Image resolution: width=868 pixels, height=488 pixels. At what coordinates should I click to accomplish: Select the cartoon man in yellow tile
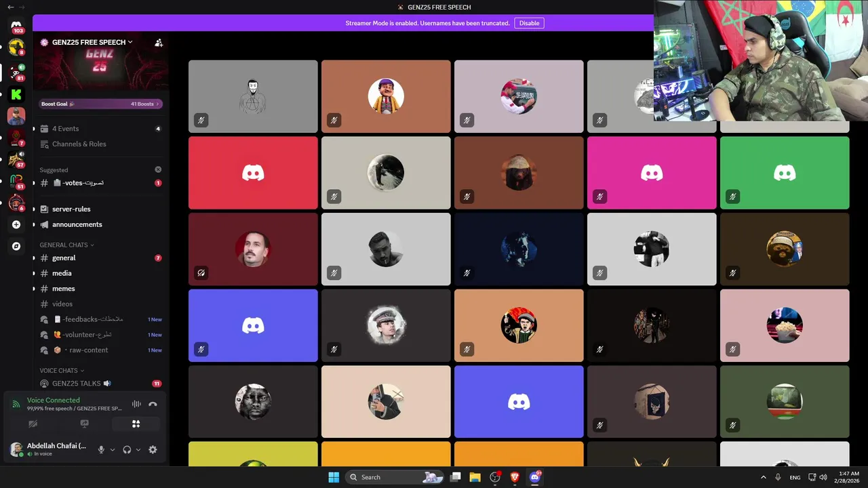tap(386, 96)
